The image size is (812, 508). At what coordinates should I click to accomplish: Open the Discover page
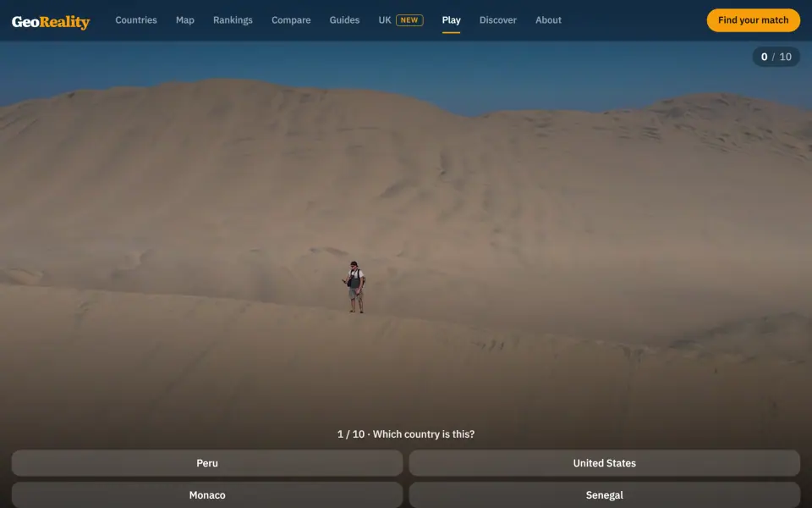point(497,20)
